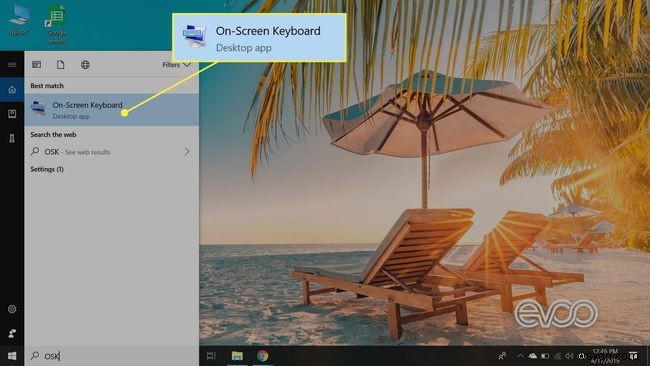Open the Devices icon in search sidebar
This screenshot has width=650, height=366.
[x=12, y=138]
